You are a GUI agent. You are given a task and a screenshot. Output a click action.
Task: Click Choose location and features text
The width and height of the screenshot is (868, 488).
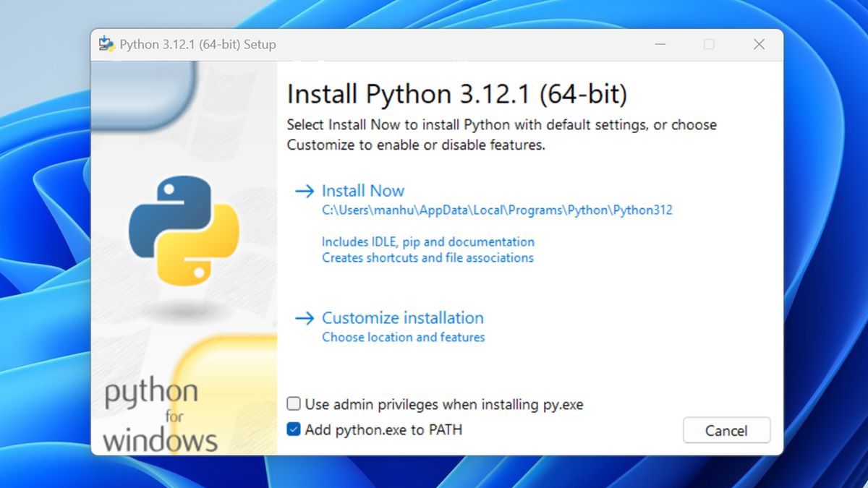403,337
